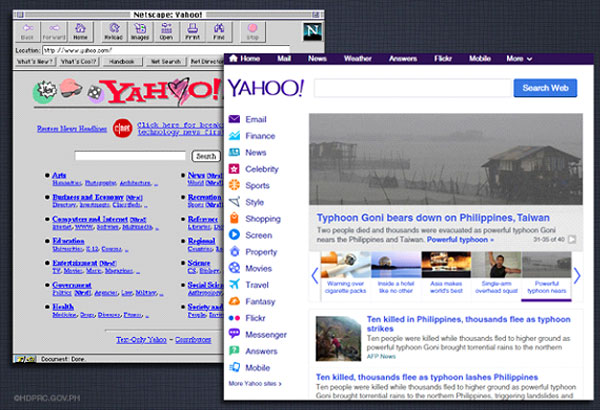Click the Handbook button in Netscape

[122, 62]
